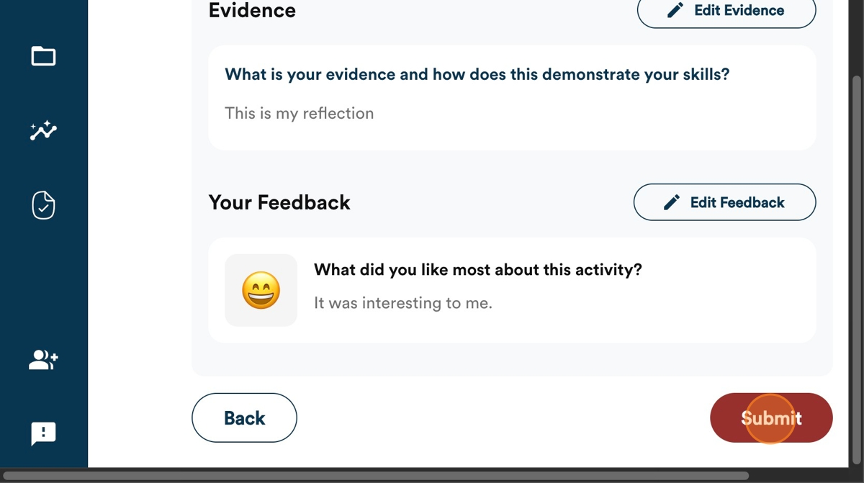Open the sparkle trend chart sidebar icon
This screenshot has height=484, width=864.
click(x=44, y=131)
